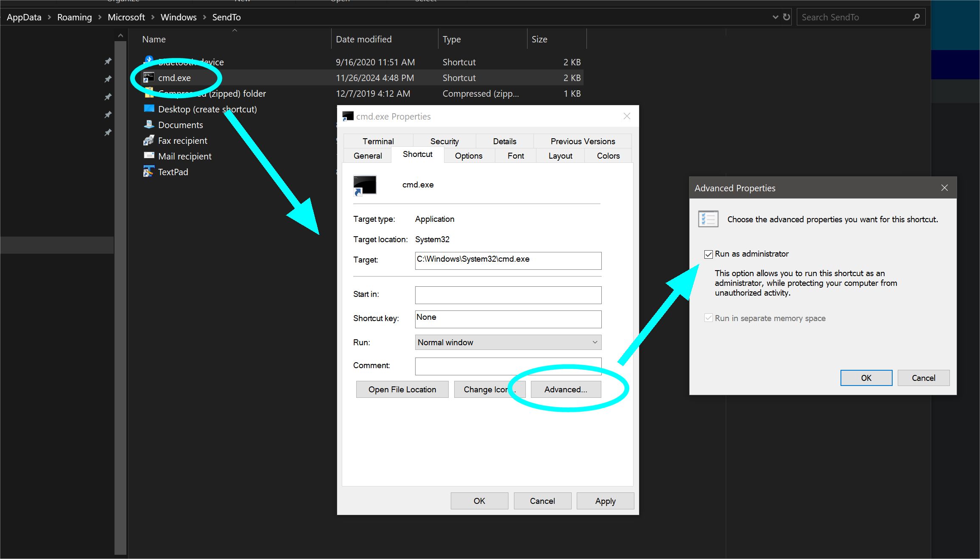Viewport: 980px width, 559px height.
Task: Click the refresh icon beside address bar
Action: [787, 17]
